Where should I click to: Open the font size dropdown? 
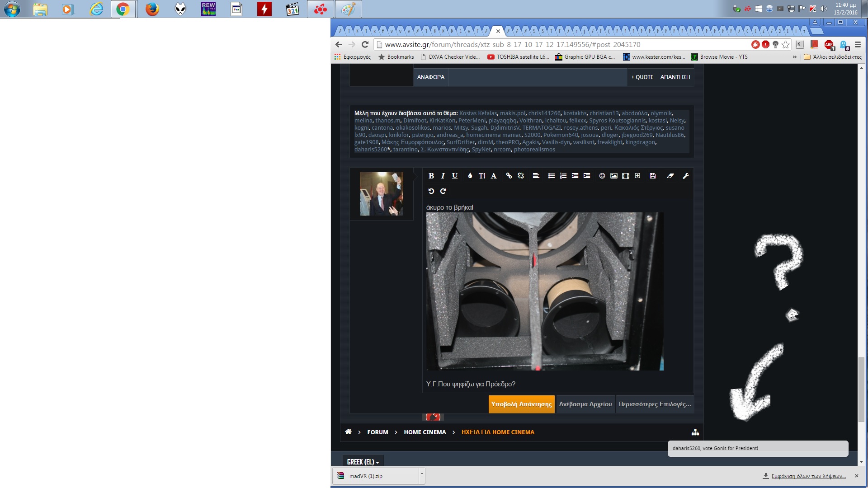tap(482, 176)
